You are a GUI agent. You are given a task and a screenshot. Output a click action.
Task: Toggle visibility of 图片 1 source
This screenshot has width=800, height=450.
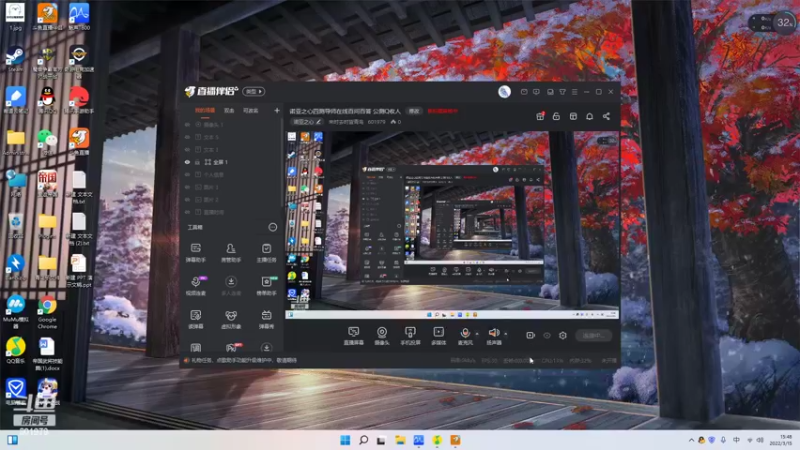tap(187, 187)
